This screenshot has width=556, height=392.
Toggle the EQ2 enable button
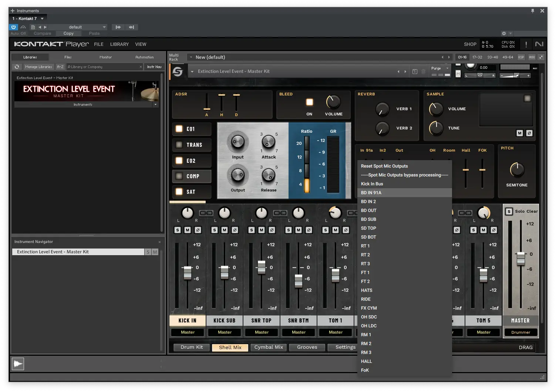[179, 160]
